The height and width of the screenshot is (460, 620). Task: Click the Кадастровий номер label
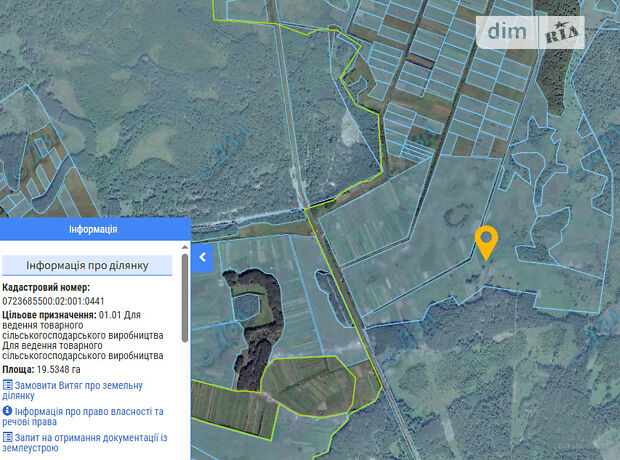click(46, 288)
